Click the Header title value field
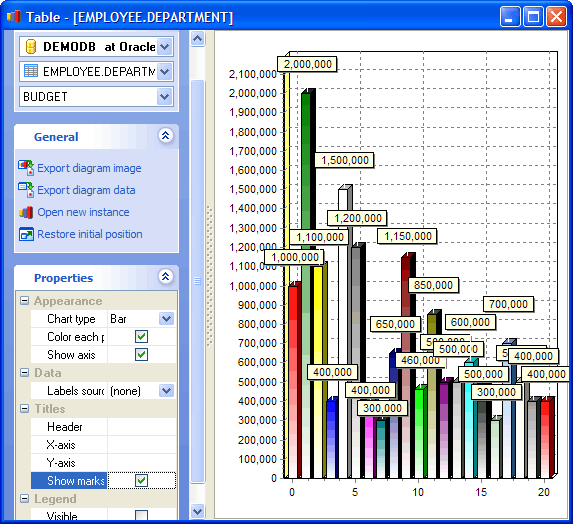The width and height of the screenshot is (573, 524). pos(142,427)
